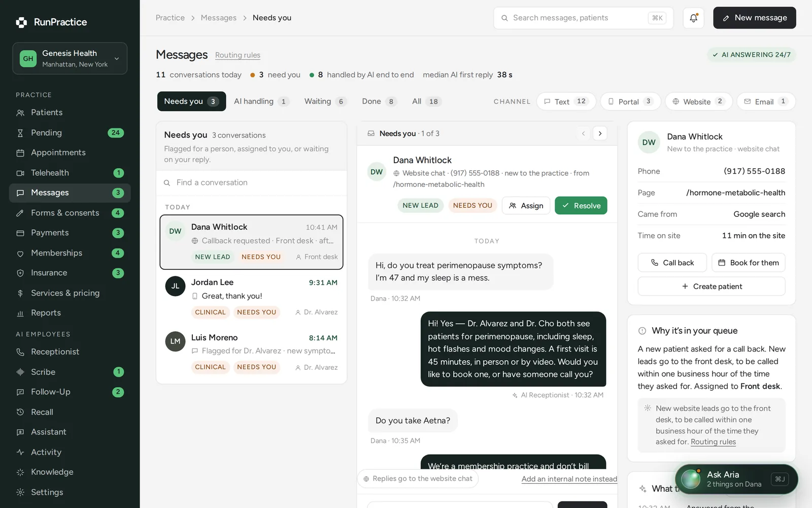Click the Find a conversation field

point(252,183)
